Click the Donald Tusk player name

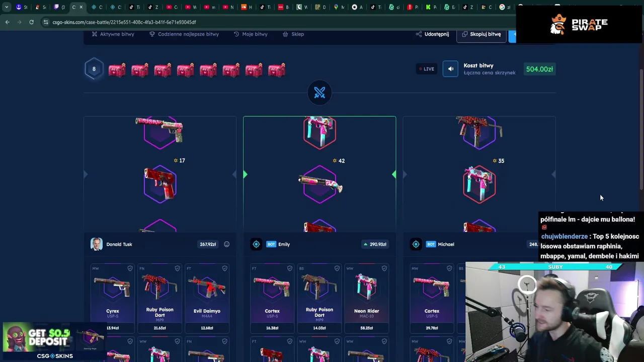click(119, 244)
